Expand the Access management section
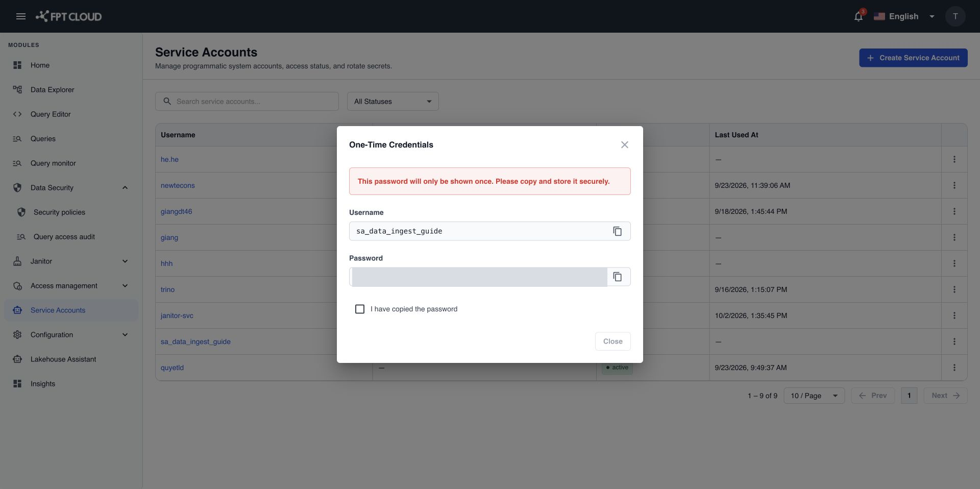Screen dimensions: 980x489 [x=125, y=286]
